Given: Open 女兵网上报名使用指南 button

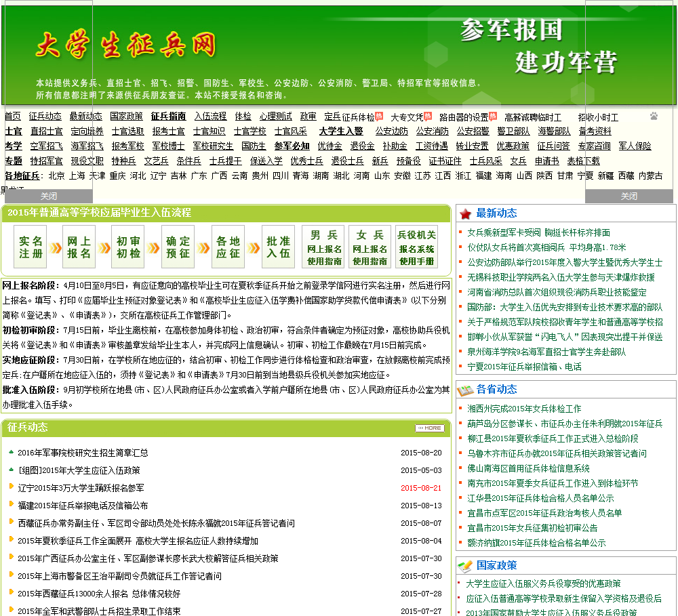Looking at the screenshot, I should pos(370,247).
